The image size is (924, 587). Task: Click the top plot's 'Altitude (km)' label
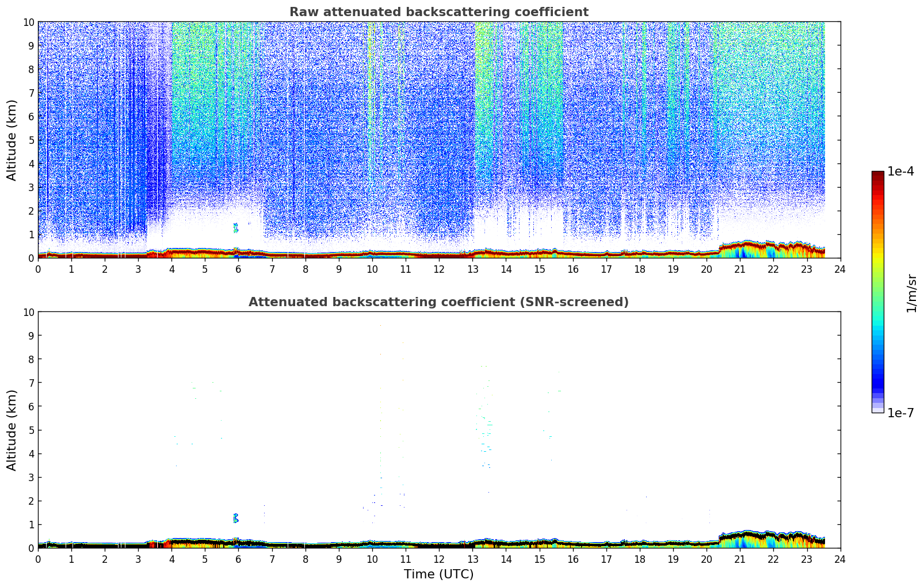[12, 140]
